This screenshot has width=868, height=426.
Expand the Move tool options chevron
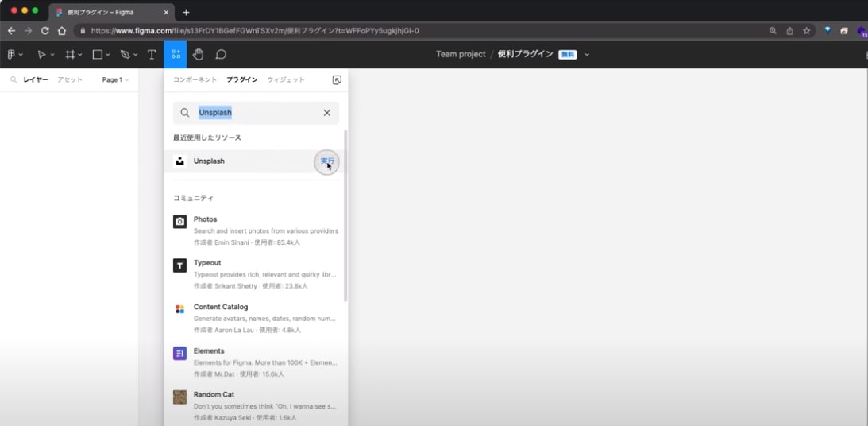pos(52,55)
